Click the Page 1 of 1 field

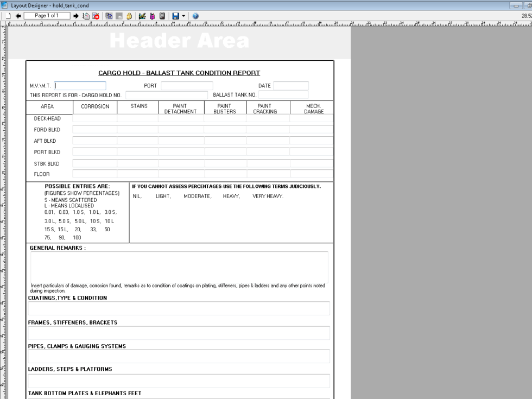click(47, 16)
